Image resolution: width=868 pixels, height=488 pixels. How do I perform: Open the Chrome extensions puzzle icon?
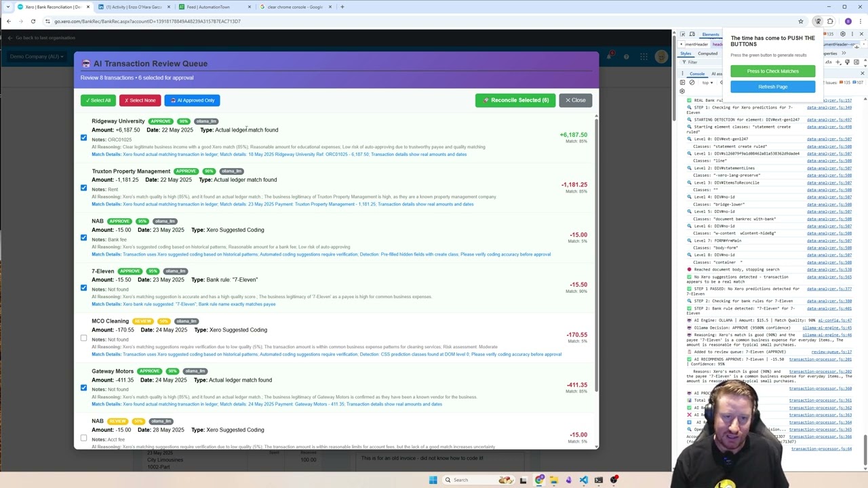pyautogui.click(x=831, y=21)
